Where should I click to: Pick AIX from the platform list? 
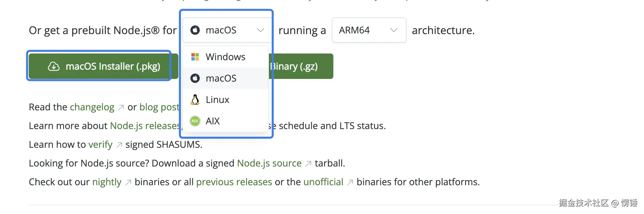pyautogui.click(x=213, y=121)
